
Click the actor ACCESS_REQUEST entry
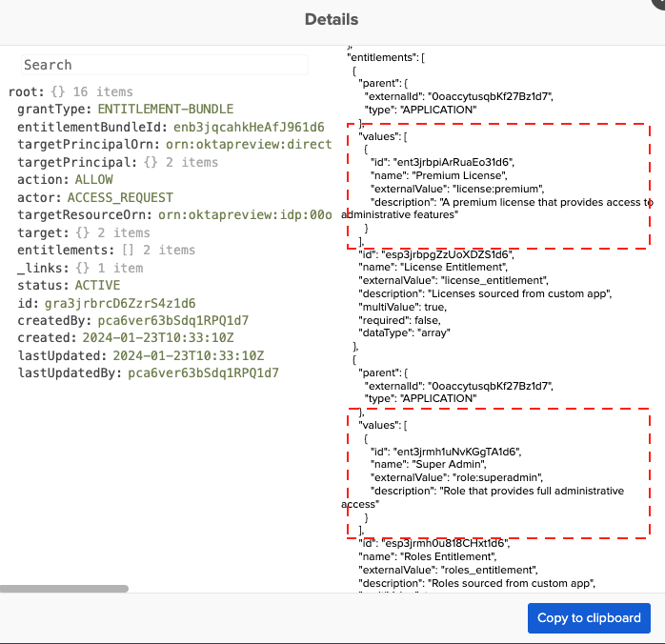pyautogui.click(x=95, y=197)
